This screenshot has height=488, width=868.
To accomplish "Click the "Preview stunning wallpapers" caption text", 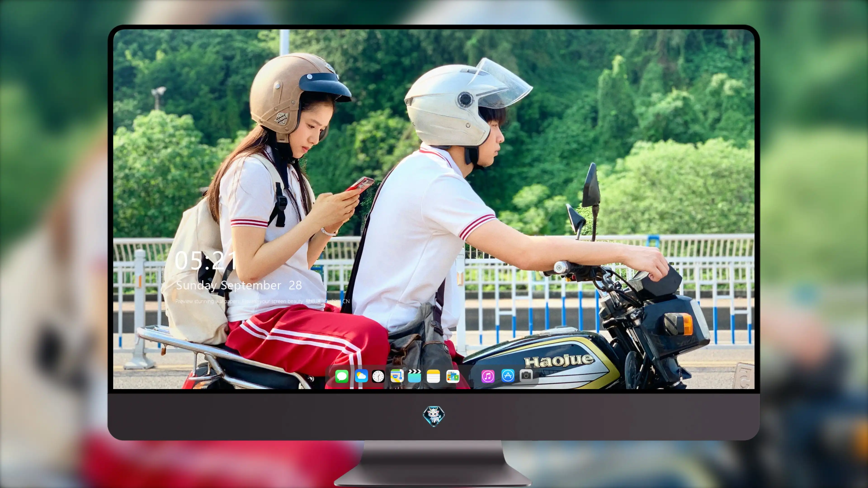I will [x=262, y=301].
